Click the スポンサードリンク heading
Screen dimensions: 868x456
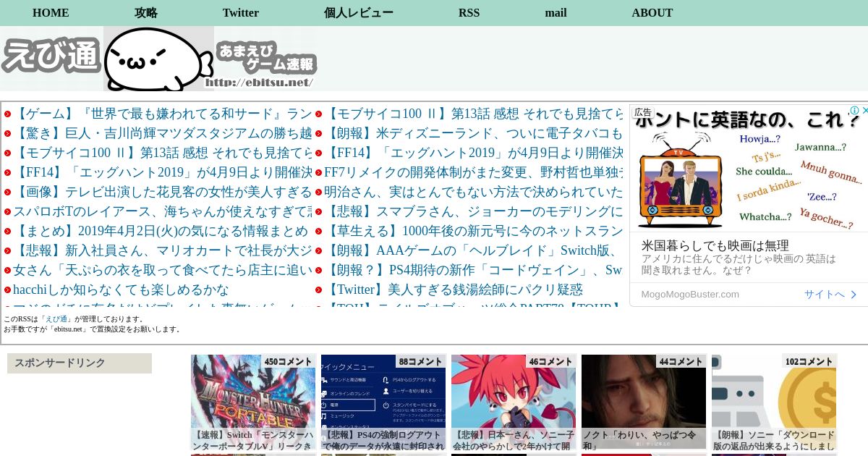(80, 363)
